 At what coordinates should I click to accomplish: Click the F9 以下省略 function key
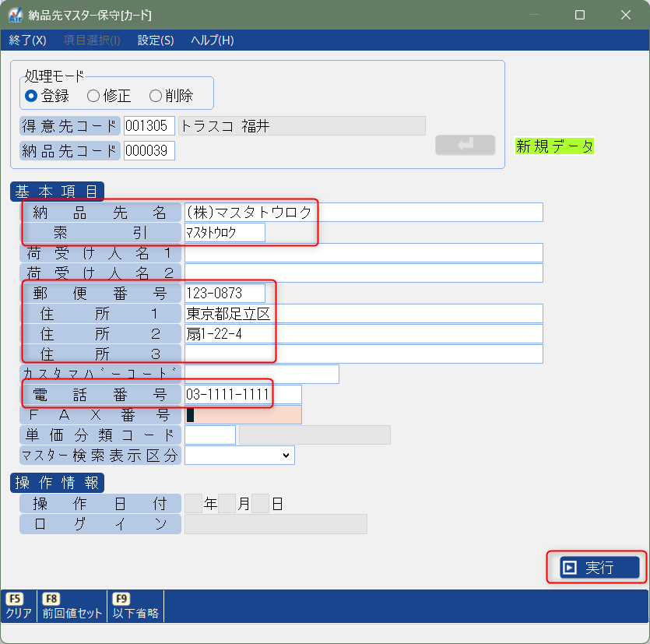pyautogui.click(x=135, y=607)
